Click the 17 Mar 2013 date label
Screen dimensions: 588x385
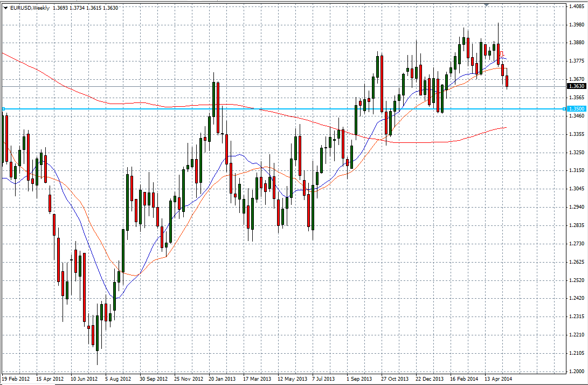[x=257, y=379]
